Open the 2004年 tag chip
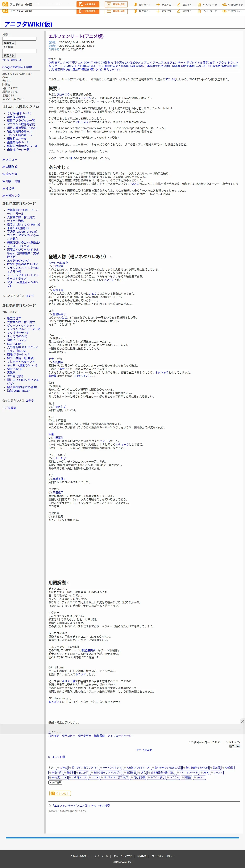 click(199, 778)
